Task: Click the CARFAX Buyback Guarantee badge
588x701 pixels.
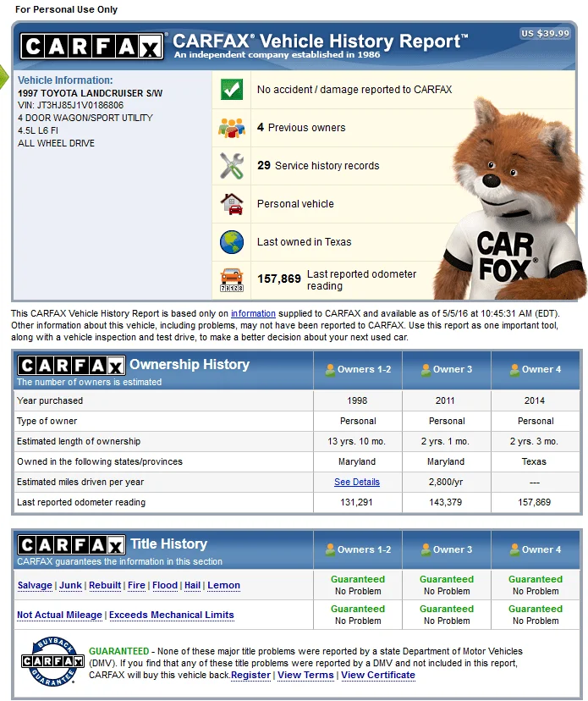Action: pos(52,662)
